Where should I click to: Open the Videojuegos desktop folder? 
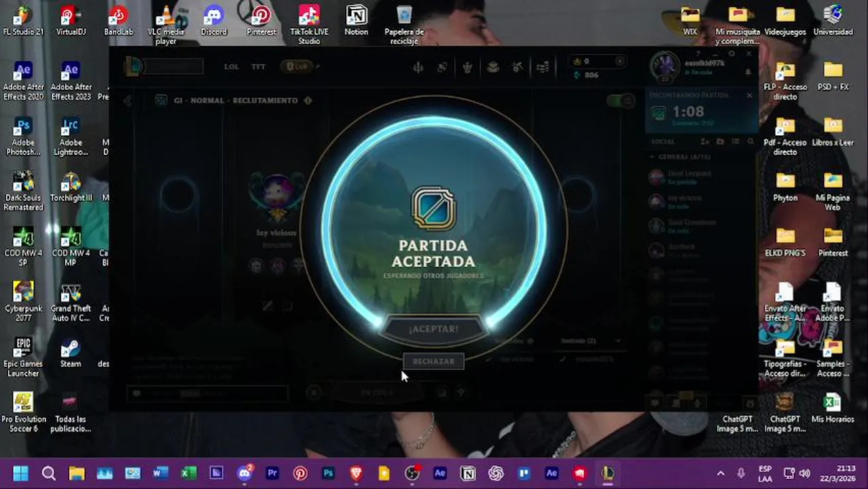pyautogui.click(x=785, y=21)
